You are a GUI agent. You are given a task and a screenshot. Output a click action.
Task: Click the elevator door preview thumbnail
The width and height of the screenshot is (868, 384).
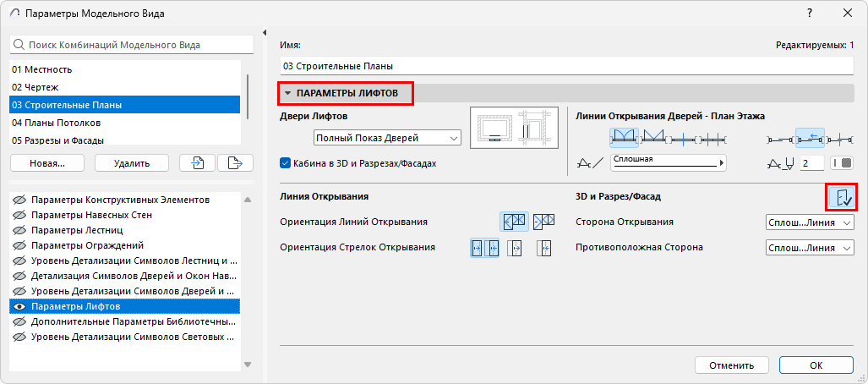pos(515,129)
